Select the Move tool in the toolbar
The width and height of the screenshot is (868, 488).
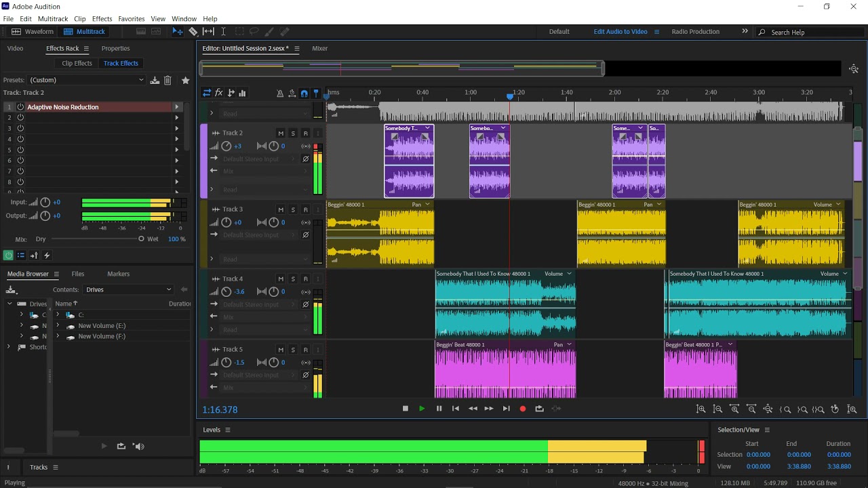178,32
